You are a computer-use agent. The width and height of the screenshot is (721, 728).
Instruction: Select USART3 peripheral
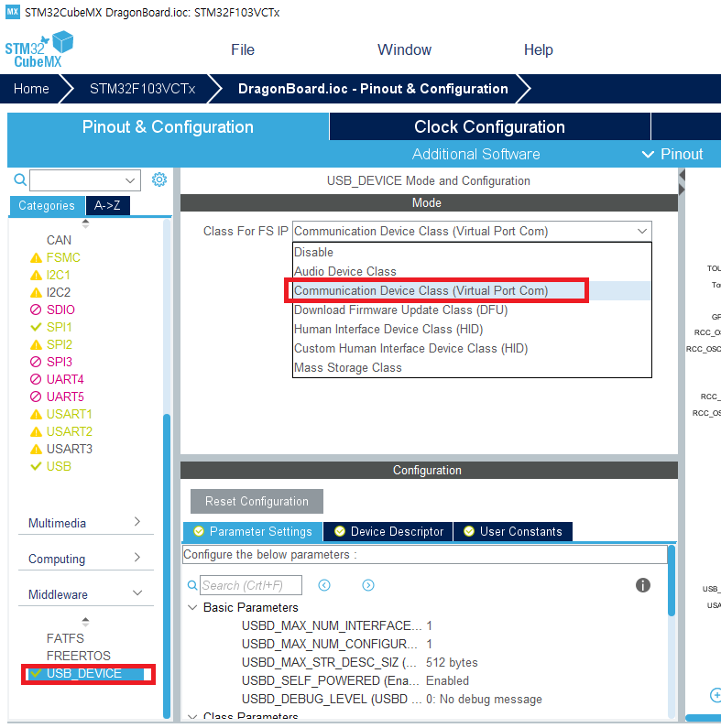click(70, 449)
